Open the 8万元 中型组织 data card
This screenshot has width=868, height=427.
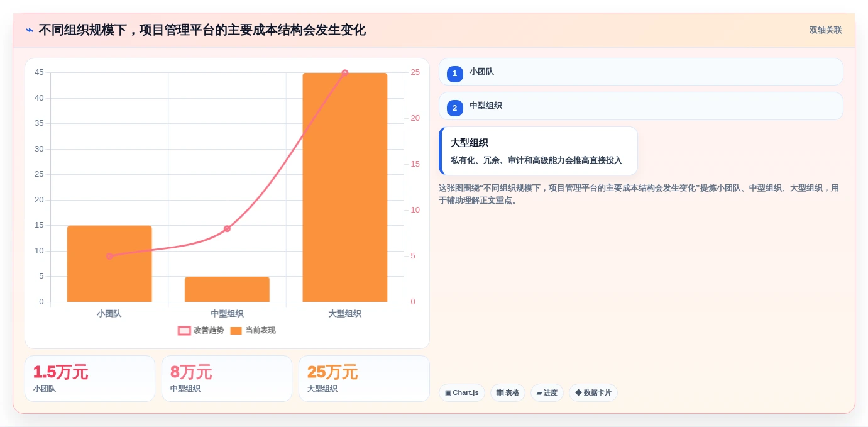point(227,379)
